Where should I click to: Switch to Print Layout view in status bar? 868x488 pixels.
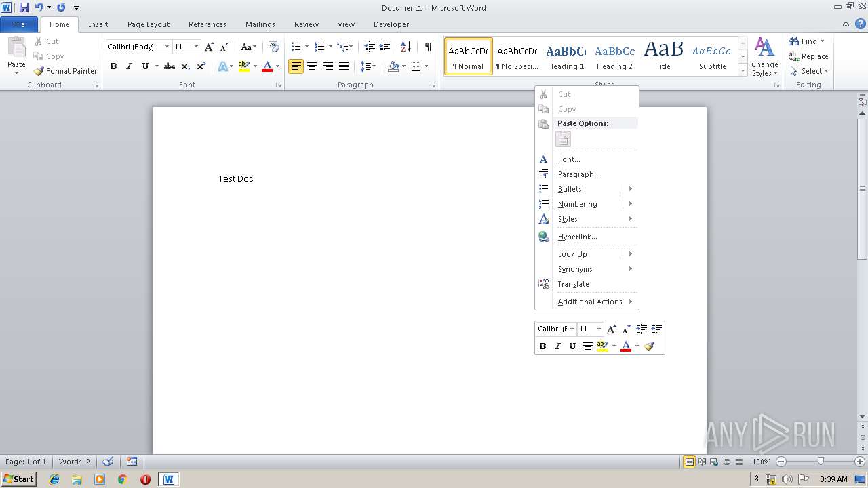(x=689, y=462)
